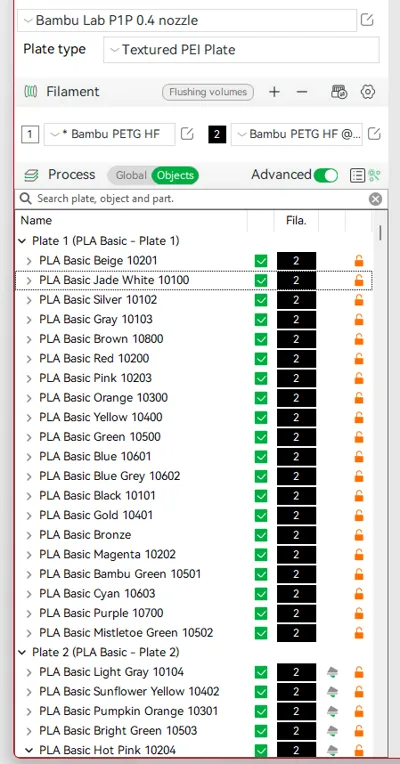
Task: Click the Fila. column header
Action: (296, 221)
